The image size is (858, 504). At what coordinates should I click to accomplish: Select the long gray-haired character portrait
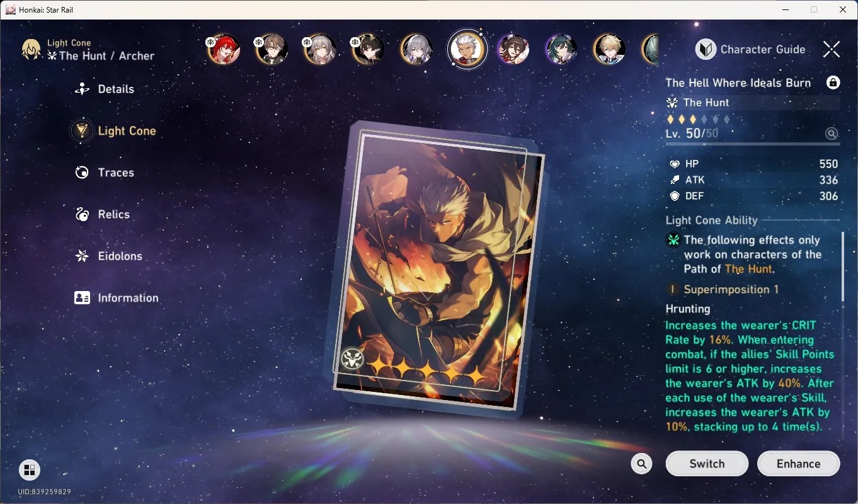tap(320, 49)
